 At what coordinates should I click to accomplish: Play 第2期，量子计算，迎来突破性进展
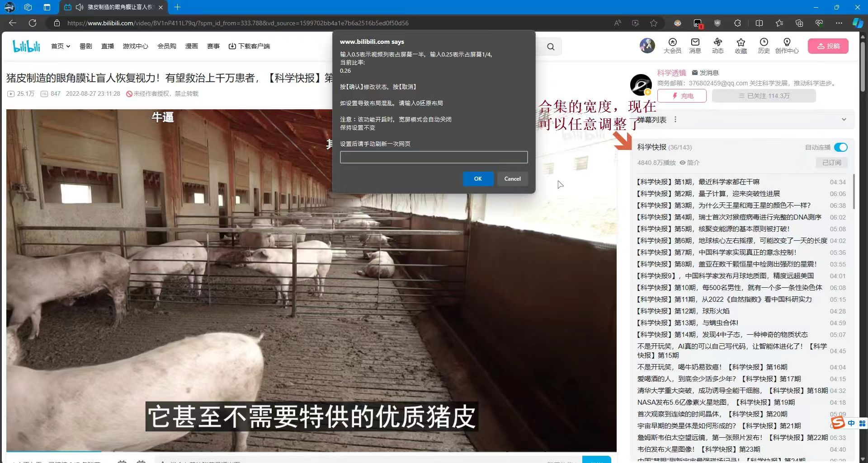[741, 194]
